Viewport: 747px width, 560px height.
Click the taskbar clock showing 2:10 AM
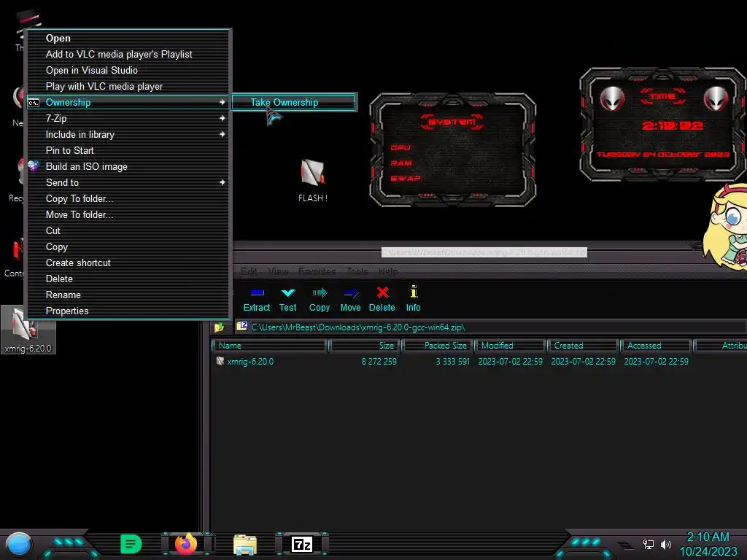[708, 544]
